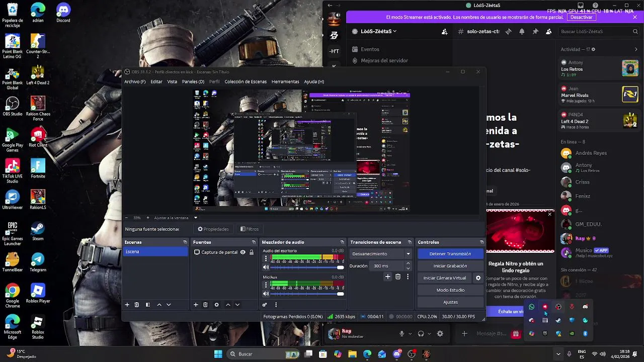The image size is (644, 362).
Task: Open Discord headphones options chevron
Action: (x=429, y=333)
